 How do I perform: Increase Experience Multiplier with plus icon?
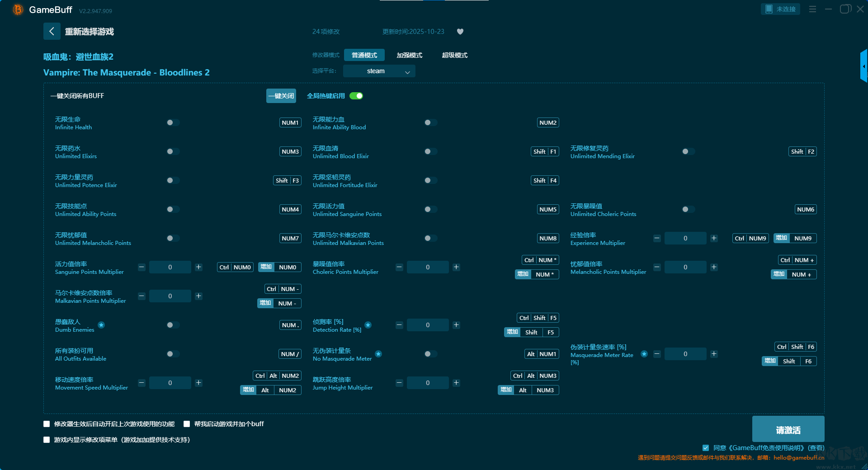click(714, 238)
